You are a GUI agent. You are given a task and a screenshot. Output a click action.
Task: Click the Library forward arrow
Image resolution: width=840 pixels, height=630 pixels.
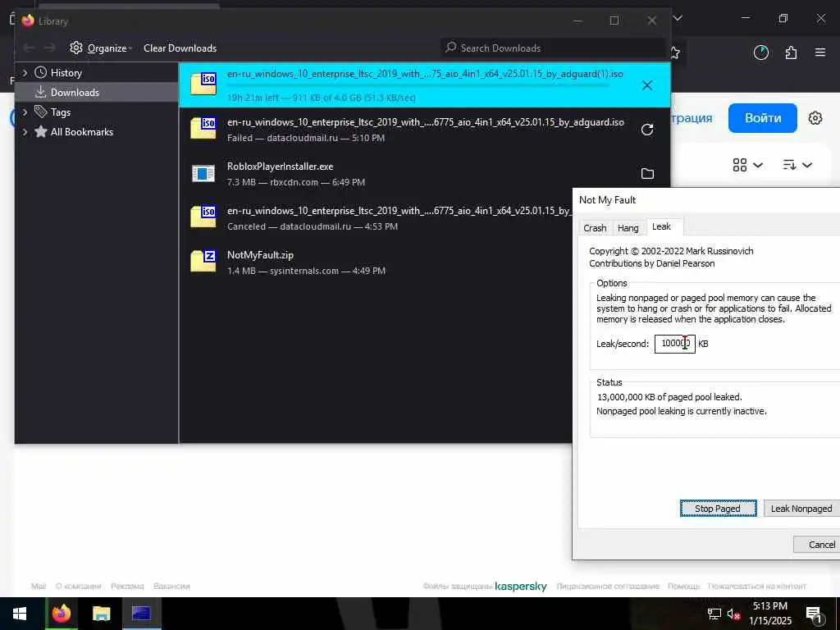pos(49,48)
